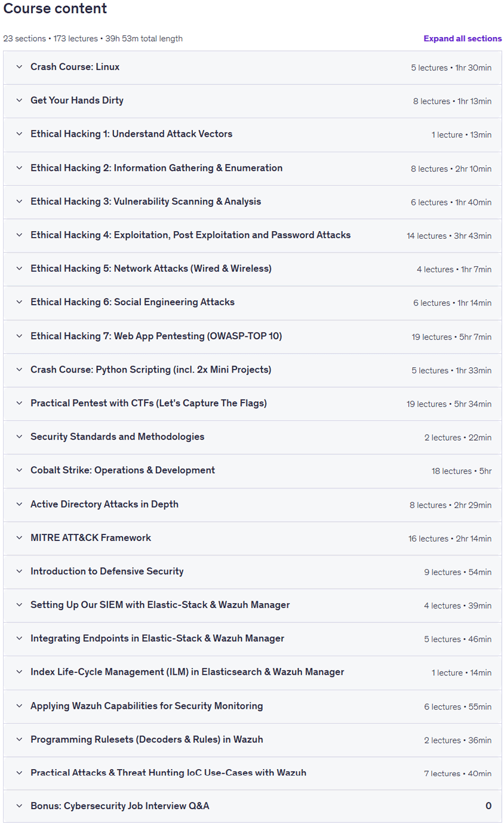Click the chevron beside Active Directory Attacks
The width and height of the screenshot is (504, 824).
(x=19, y=504)
